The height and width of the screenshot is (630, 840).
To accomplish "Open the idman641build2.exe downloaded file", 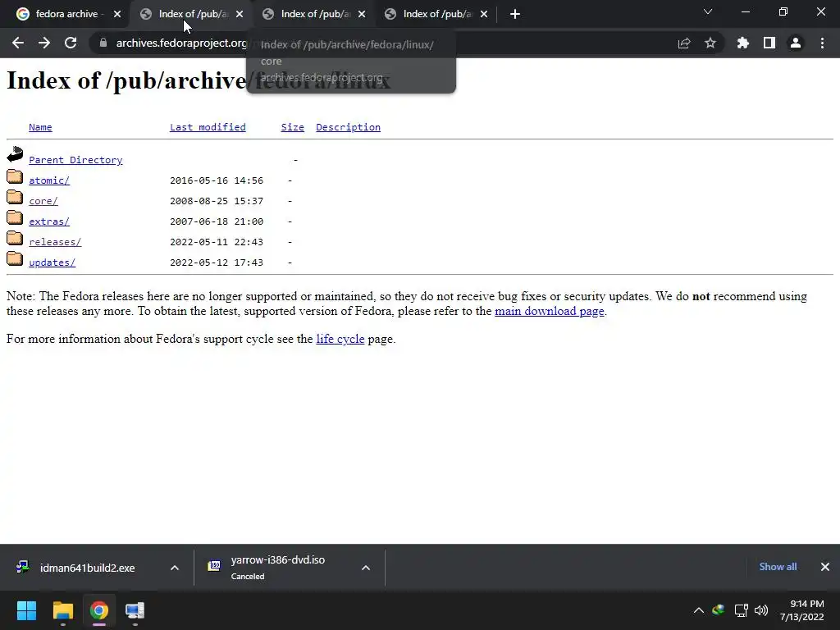I will click(x=87, y=568).
